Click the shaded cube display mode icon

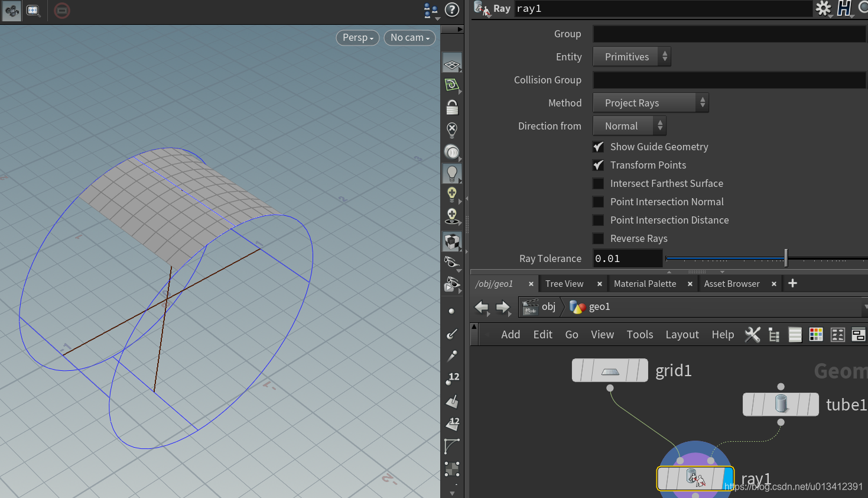[x=452, y=241]
